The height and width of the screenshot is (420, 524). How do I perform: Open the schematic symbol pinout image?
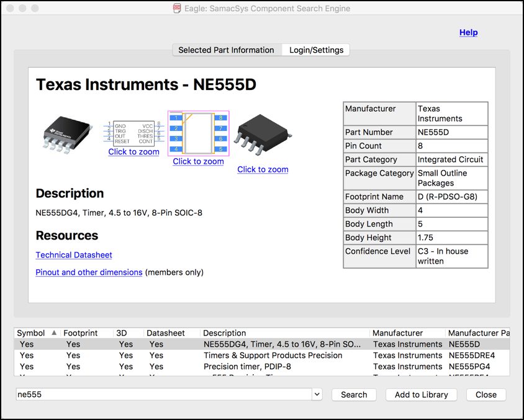pos(133,133)
